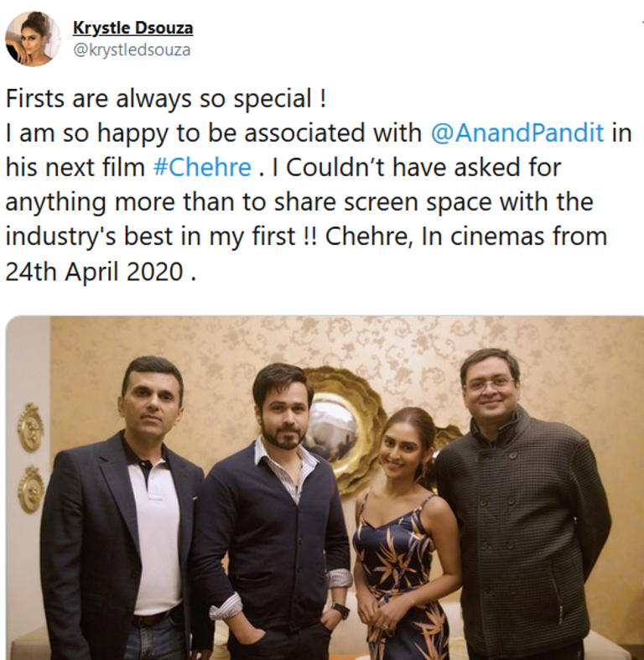Image resolution: width=644 pixels, height=660 pixels.
Task: Expand the tweet options chevron
Action: [x=641, y=23]
